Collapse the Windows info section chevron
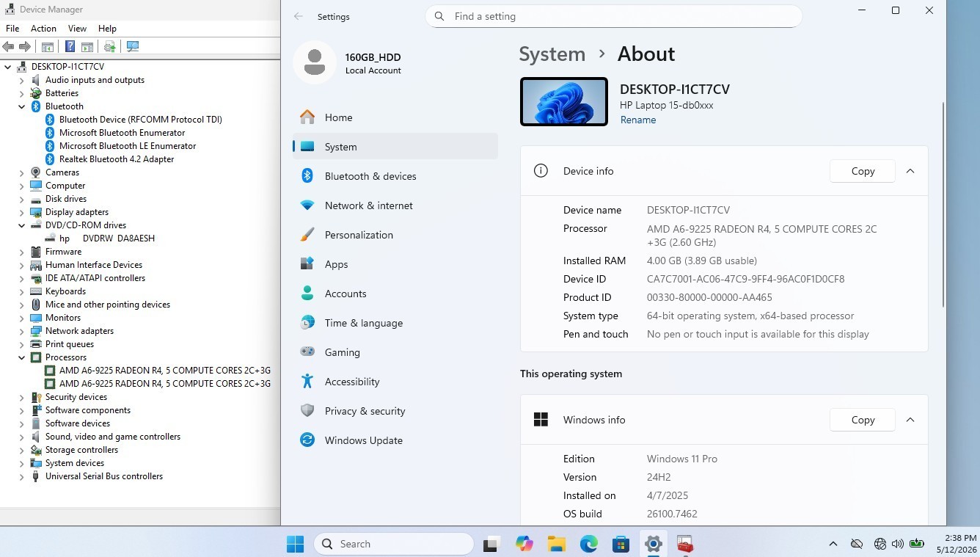 coord(910,420)
